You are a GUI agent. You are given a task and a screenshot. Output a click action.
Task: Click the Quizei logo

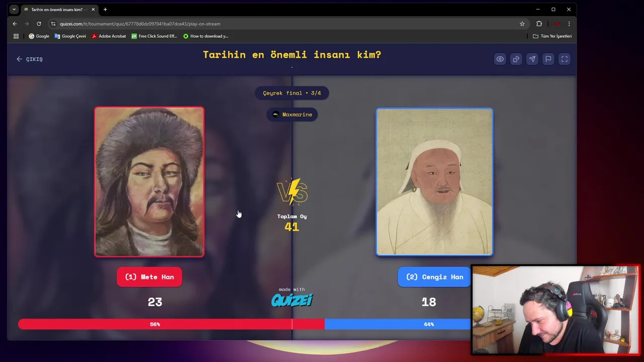[x=292, y=300]
